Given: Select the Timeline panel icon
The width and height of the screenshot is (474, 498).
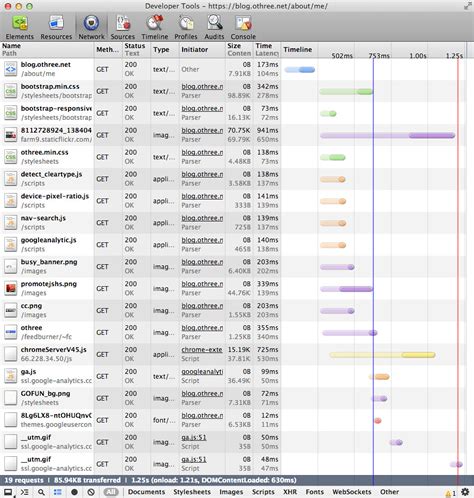Looking at the screenshot, I should point(155,23).
